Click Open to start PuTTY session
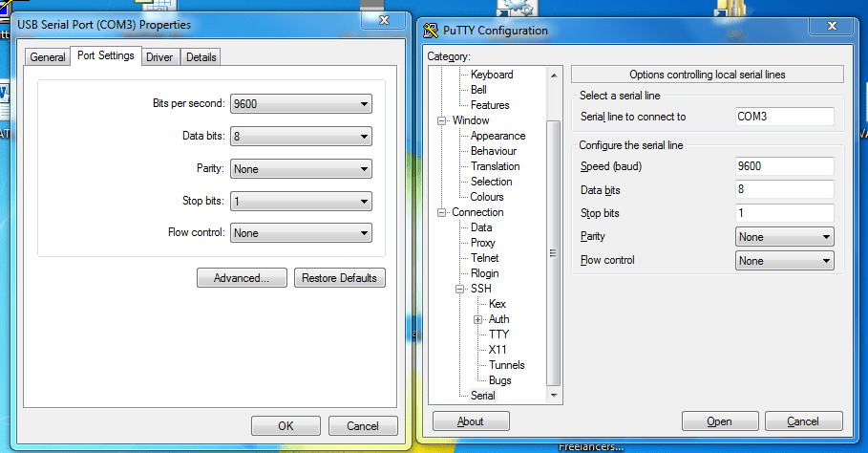This screenshot has height=453, width=868. [720, 421]
